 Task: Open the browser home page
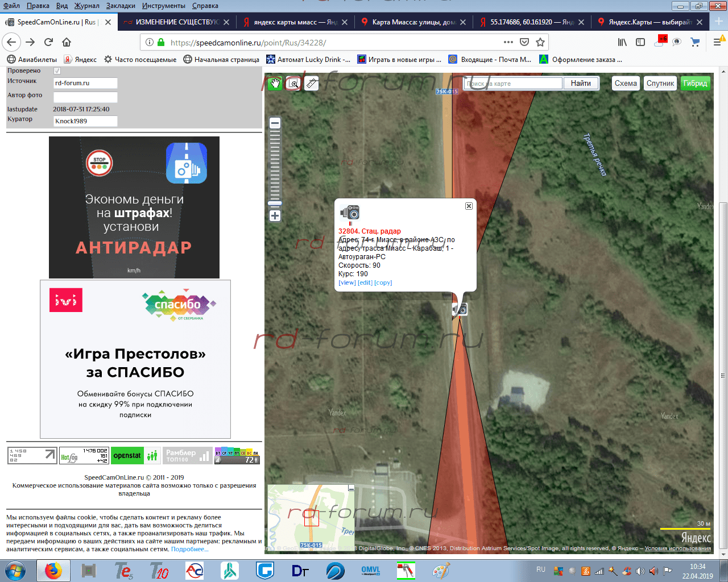coord(67,42)
